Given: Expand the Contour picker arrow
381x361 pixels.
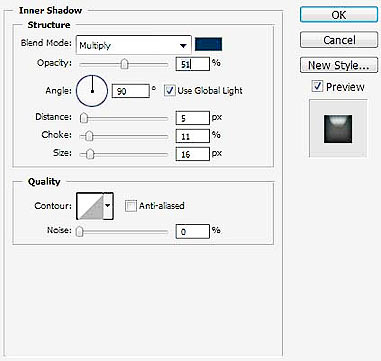Looking at the screenshot, I should tap(108, 206).
